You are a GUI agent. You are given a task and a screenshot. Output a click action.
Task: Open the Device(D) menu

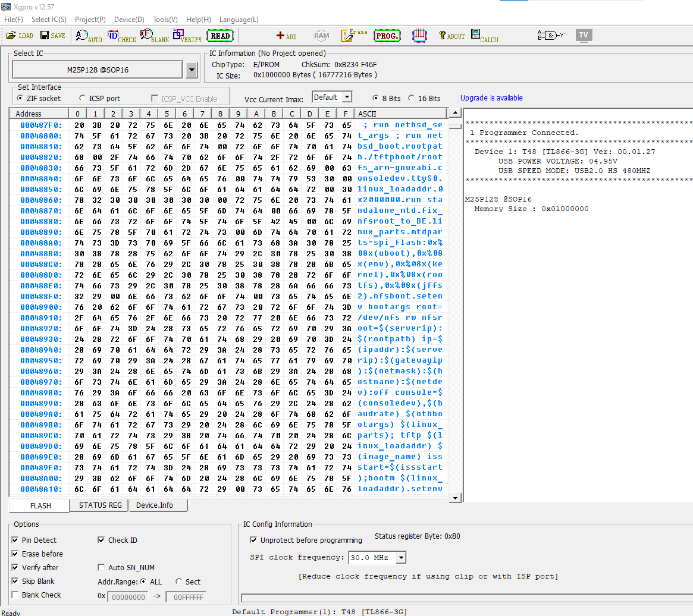coord(129,20)
